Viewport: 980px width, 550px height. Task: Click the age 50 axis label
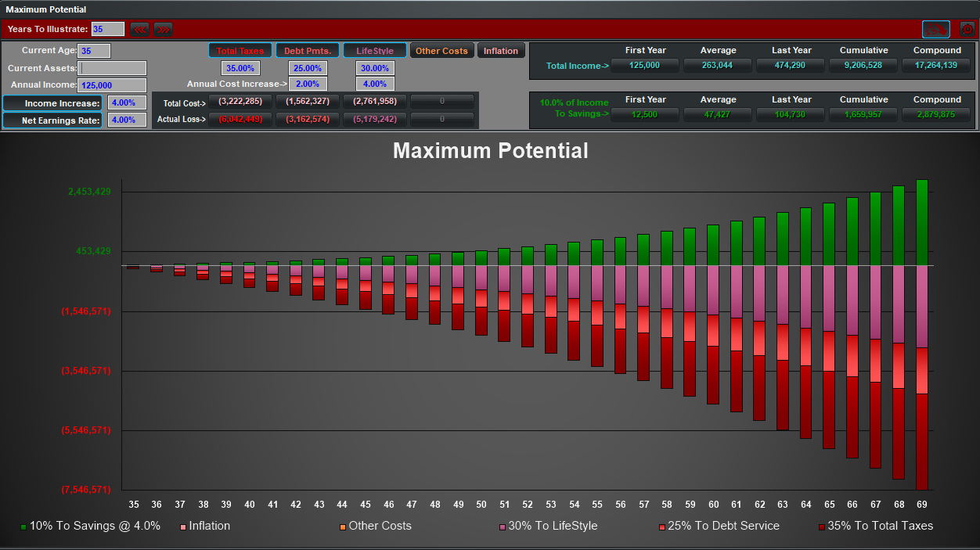pyautogui.click(x=481, y=505)
